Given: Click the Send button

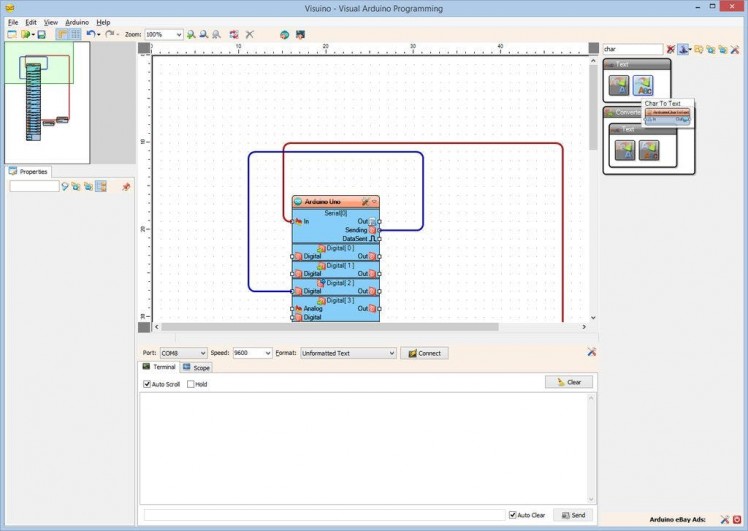Looking at the screenshot, I should 573,515.
